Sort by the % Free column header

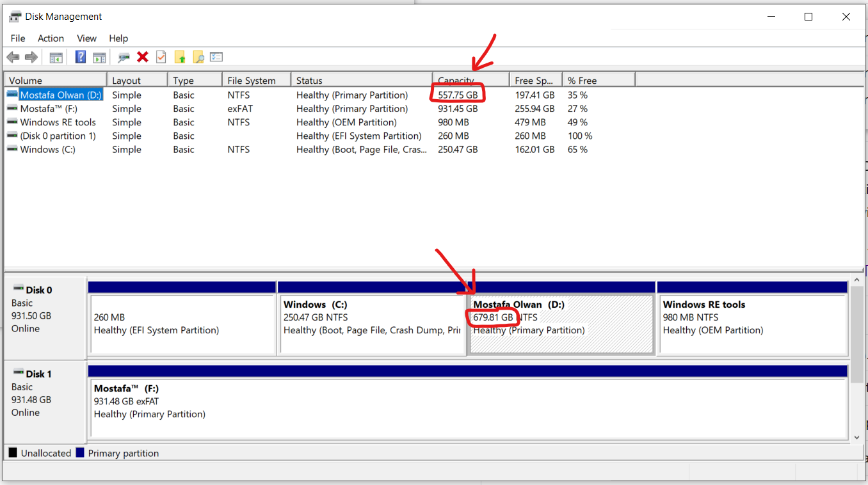[x=599, y=80]
